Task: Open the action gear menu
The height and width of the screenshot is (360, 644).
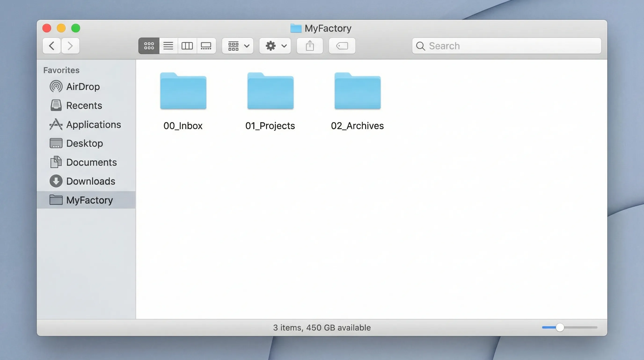Action: point(275,46)
